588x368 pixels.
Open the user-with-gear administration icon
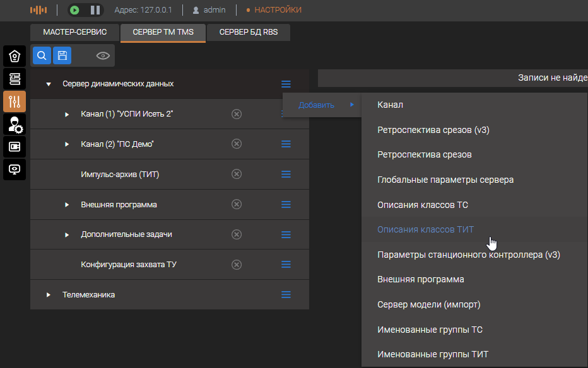[x=15, y=124]
